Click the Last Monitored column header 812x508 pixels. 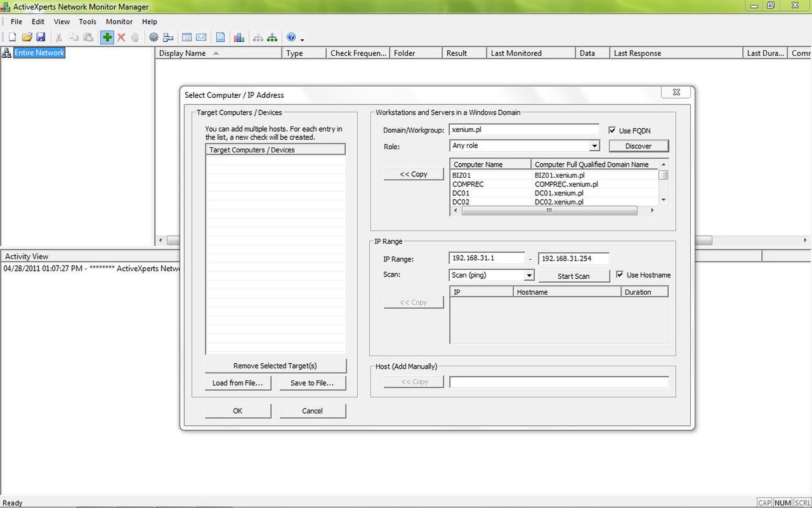point(530,53)
